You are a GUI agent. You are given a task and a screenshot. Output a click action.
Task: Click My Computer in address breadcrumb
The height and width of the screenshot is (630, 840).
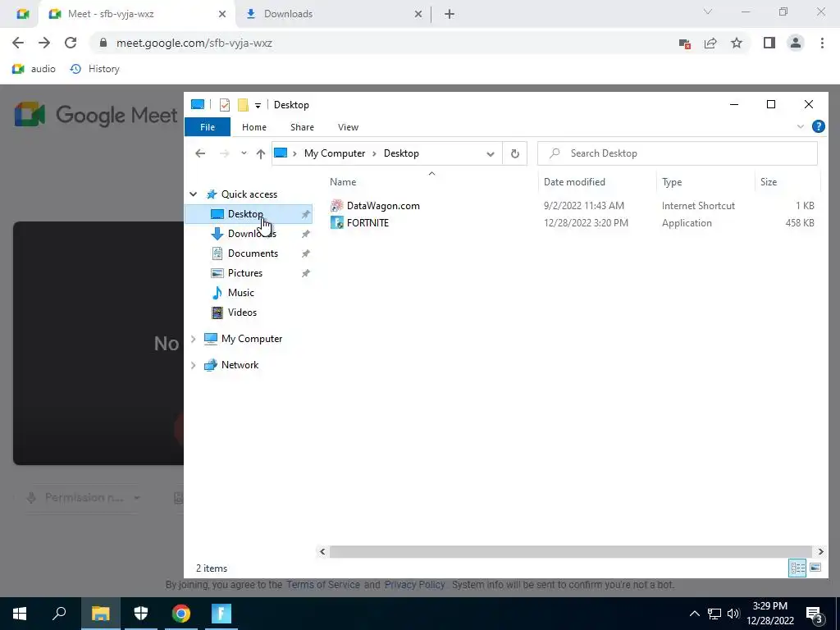335,153
